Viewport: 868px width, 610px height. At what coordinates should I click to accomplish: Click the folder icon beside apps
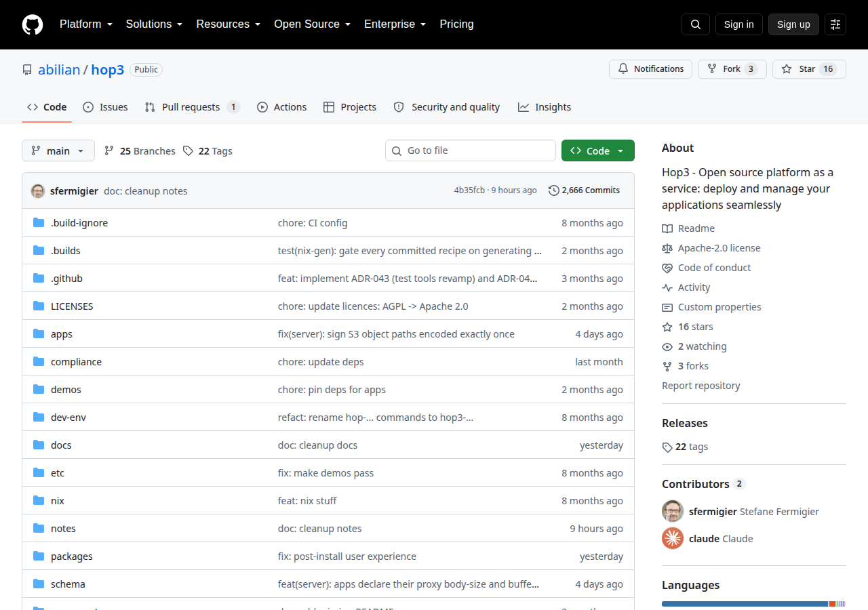[39, 334]
